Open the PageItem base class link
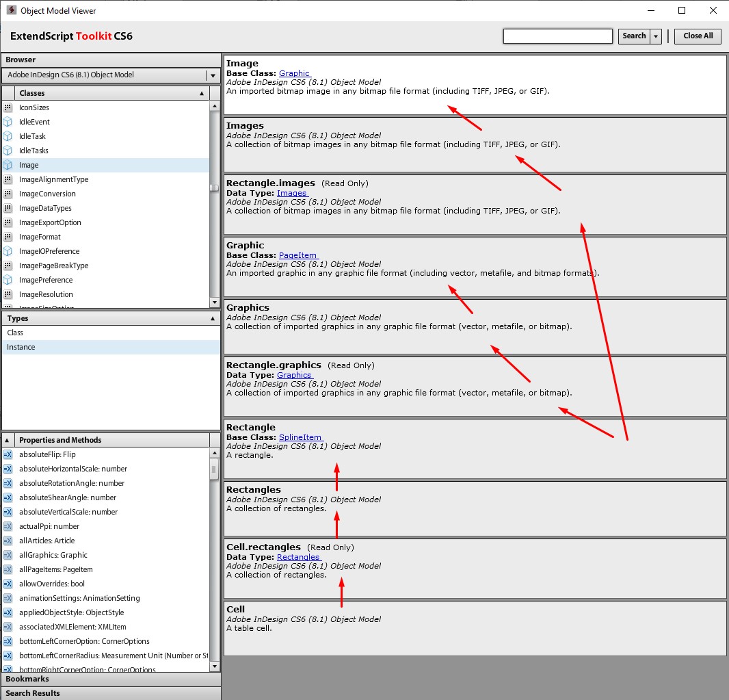Image resolution: width=729 pixels, height=700 pixels. pos(298,256)
